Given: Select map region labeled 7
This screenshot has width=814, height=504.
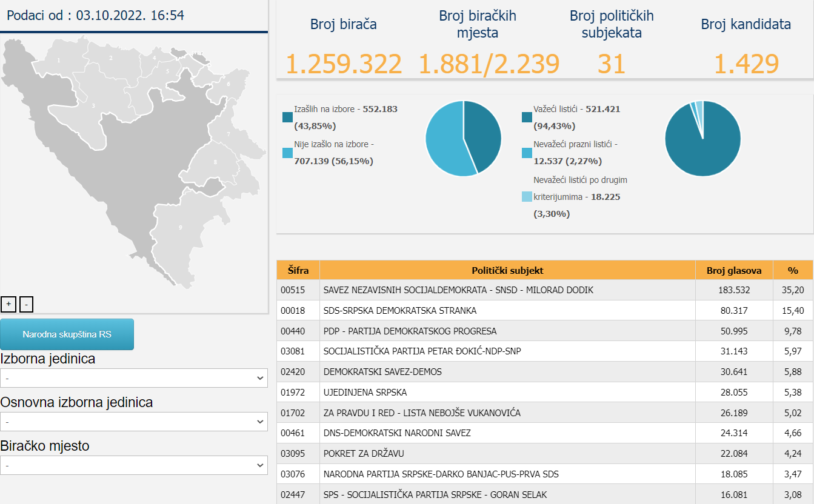Looking at the screenshot, I should [x=229, y=134].
